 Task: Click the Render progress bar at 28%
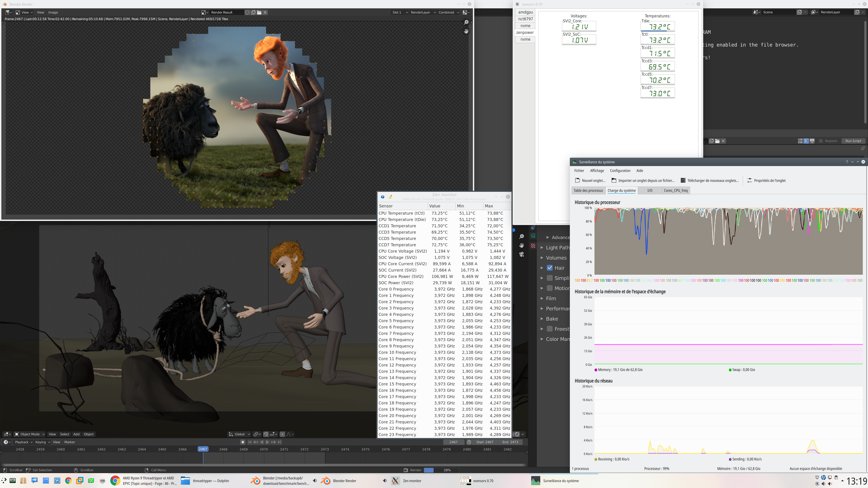pos(441,470)
